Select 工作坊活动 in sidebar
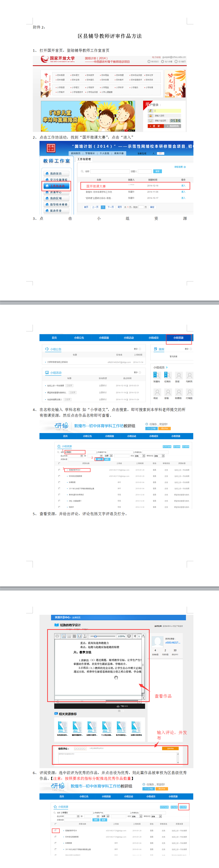The height and width of the screenshot is (868, 219). click(57, 186)
